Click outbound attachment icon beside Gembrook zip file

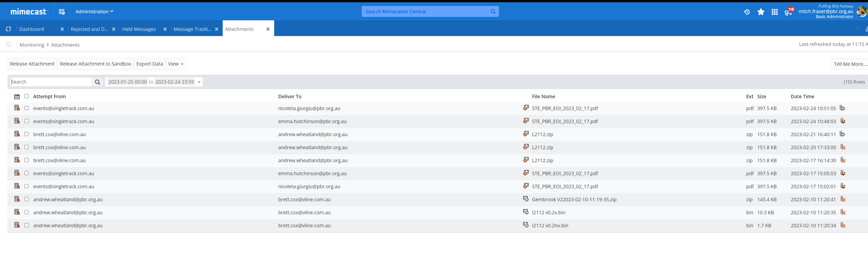(526, 199)
